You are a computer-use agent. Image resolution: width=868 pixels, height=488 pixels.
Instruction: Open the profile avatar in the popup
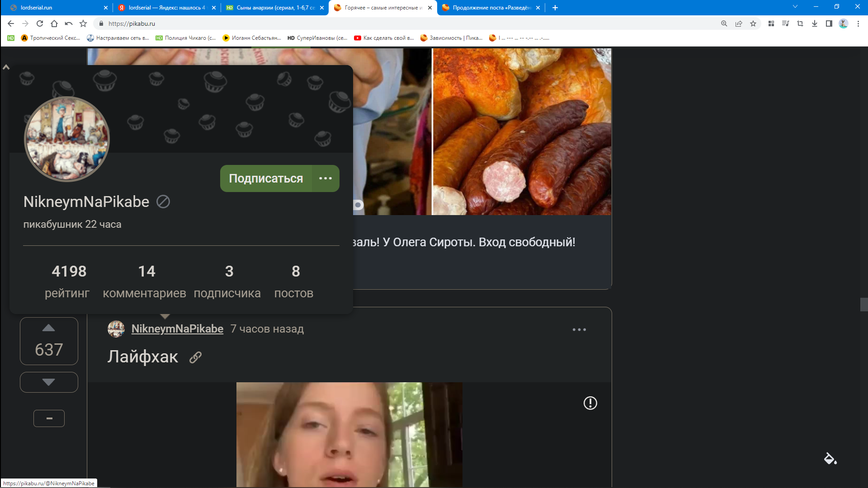click(67, 139)
